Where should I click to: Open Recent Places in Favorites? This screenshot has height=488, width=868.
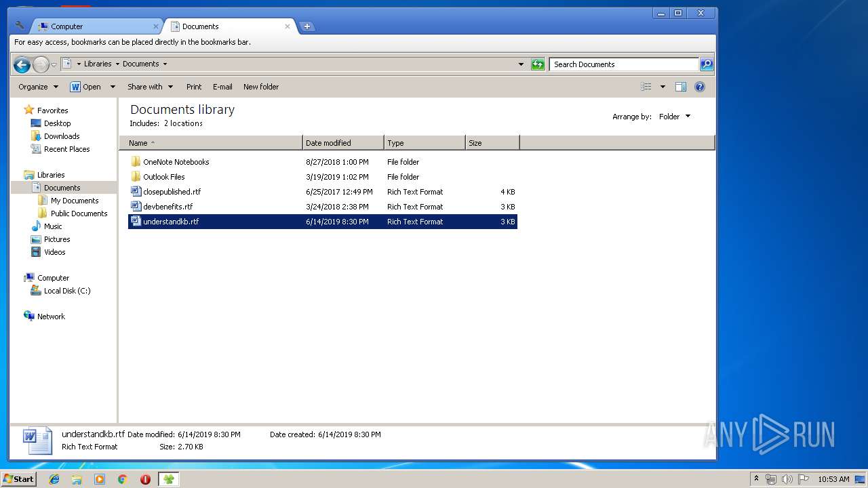point(66,149)
